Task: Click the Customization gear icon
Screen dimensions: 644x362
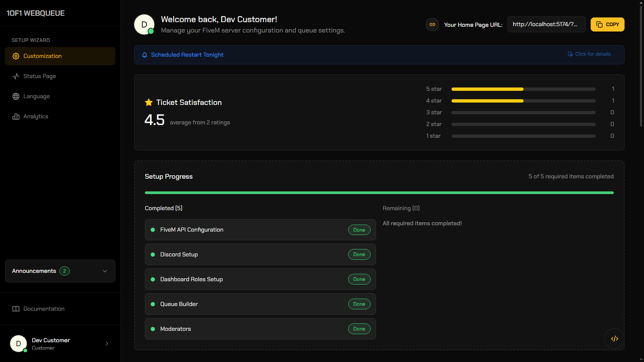Action: 16,56
